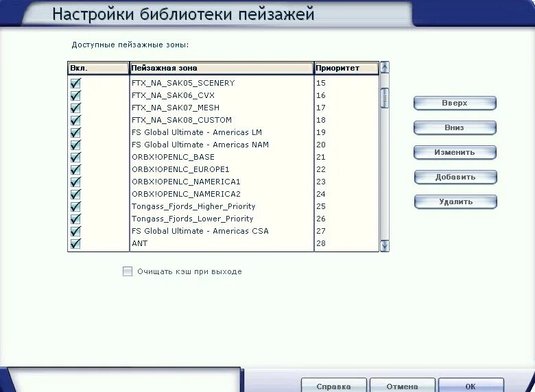The image size is (535, 392).
Task: Sort by the Вкл. column header
Action: 98,68
